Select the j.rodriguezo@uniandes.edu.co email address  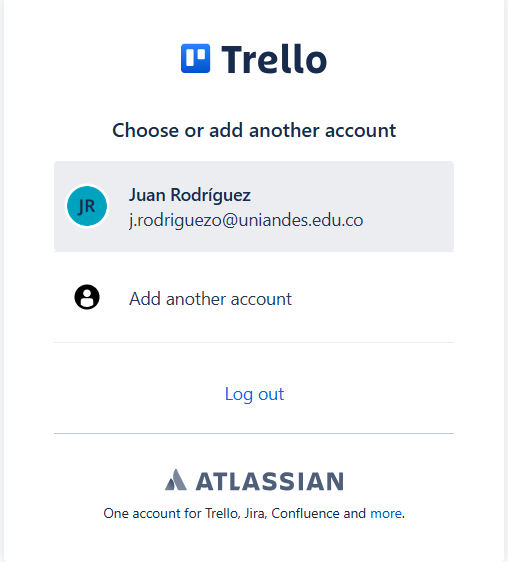tap(246, 220)
